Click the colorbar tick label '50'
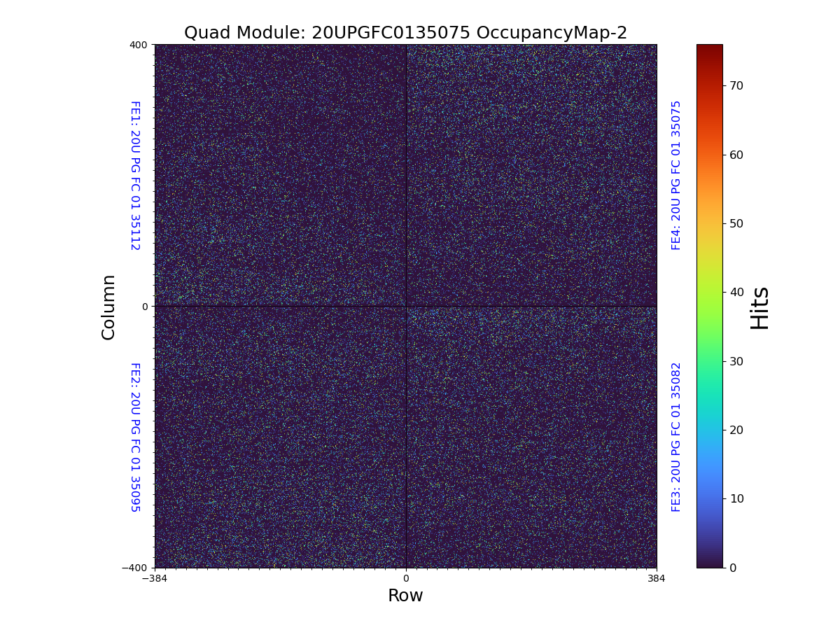The width and height of the screenshot is (840, 630). pyautogui.click(x=736, y=223)
